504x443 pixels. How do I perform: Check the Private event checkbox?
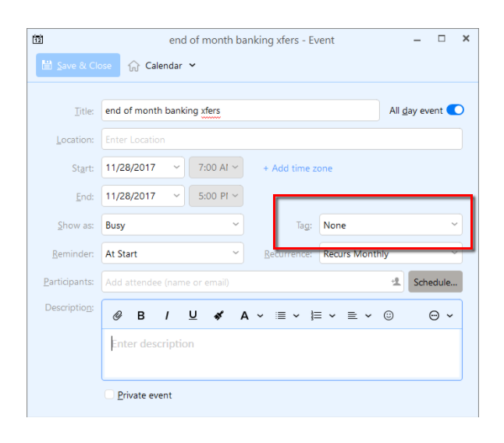point(109,395)
